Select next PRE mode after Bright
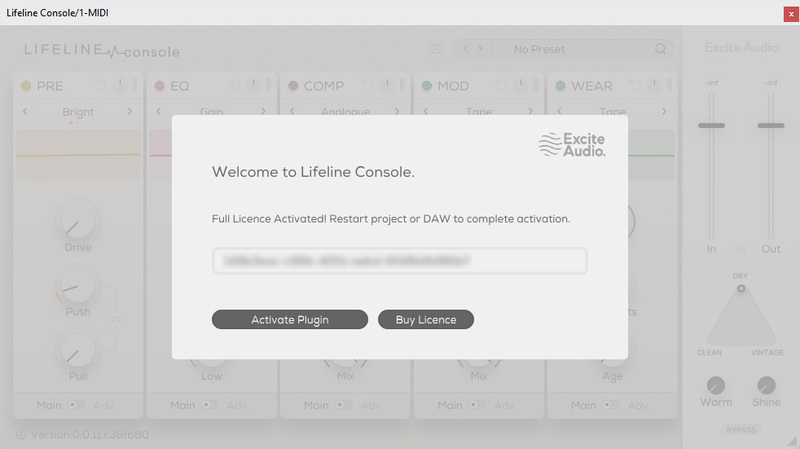The width and height of the screenshot is (800, 449). click(130, 111)
